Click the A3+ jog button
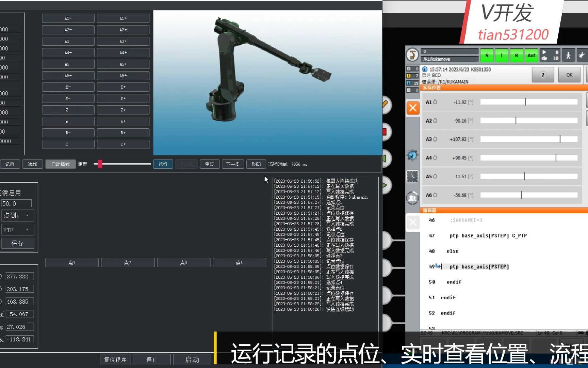Screen dimensions: 588x368 click(123, 41)
